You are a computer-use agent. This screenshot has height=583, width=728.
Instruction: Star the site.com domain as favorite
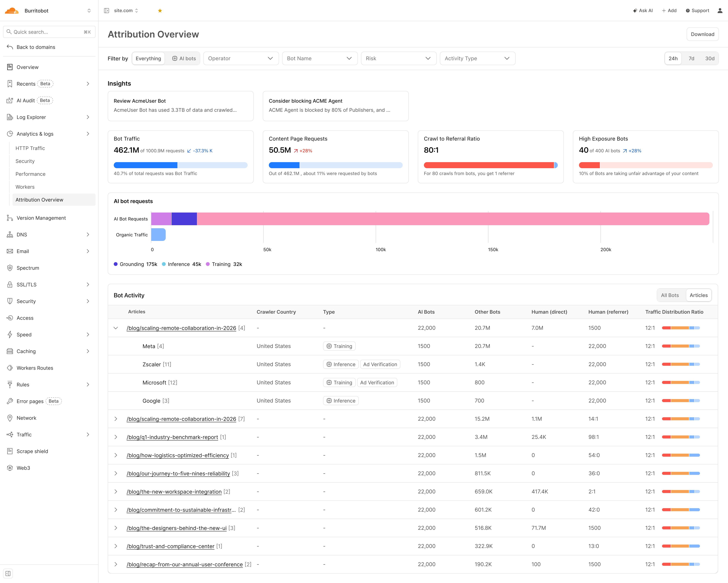[159, 10]
